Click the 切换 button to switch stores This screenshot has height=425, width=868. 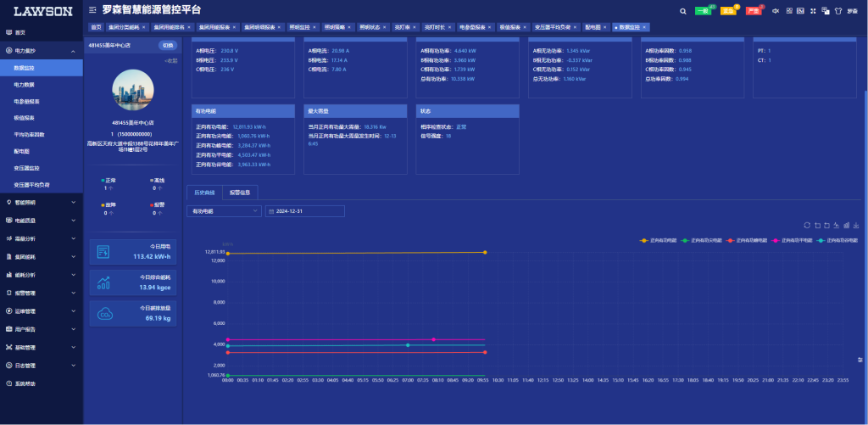coord(168,46)
